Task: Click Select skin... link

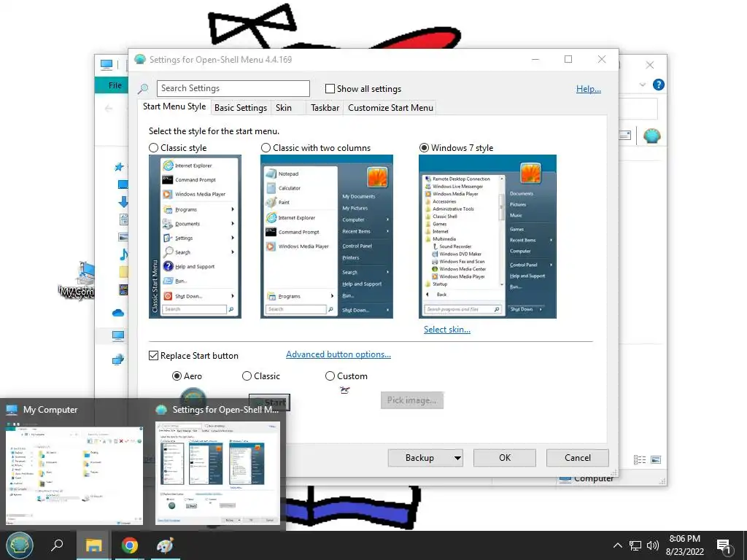Action: point(447,330)
